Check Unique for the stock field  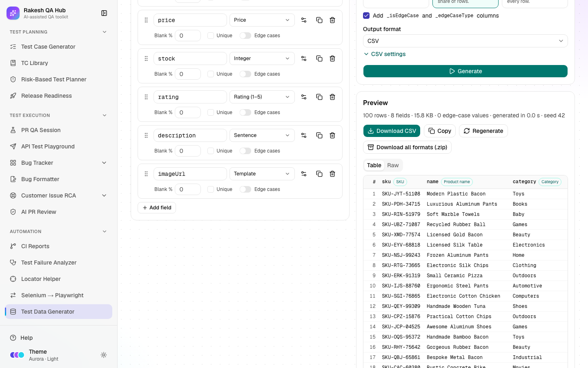point(211,74)
